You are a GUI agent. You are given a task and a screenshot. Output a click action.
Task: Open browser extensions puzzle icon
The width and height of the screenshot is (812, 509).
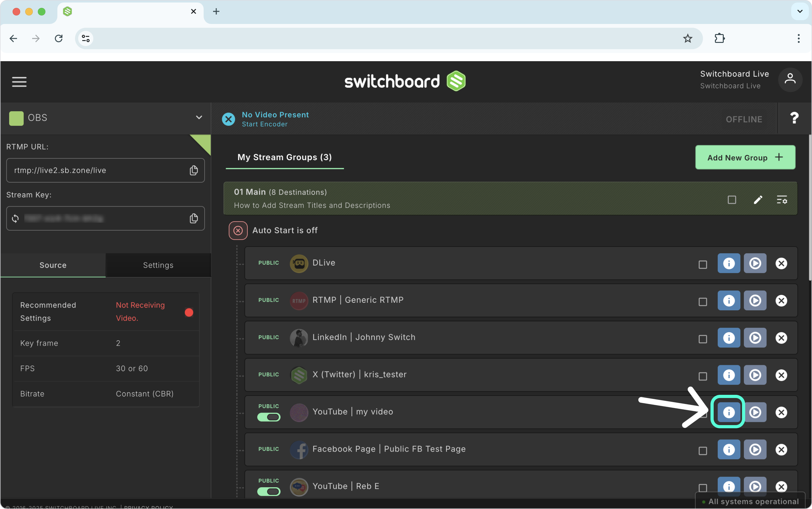click(x=720, y=38)
